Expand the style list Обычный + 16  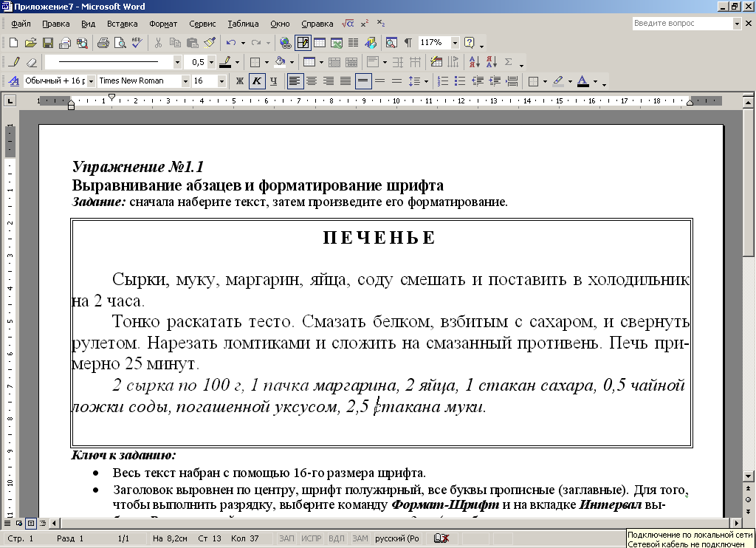91,81
